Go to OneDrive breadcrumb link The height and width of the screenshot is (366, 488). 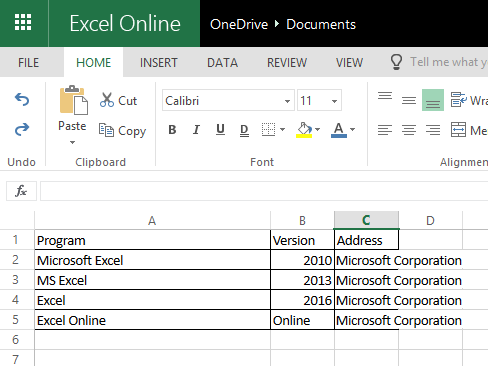point(239,24)
